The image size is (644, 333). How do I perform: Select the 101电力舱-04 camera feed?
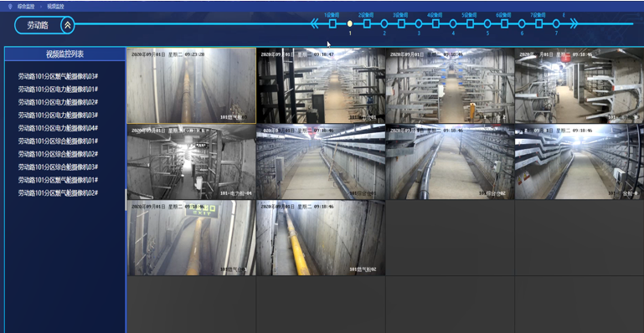[192, 162]
